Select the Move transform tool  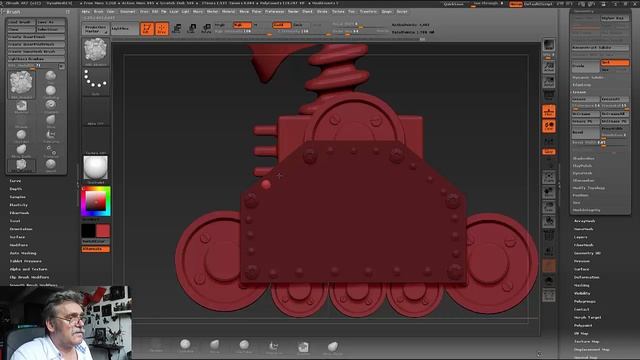tap(177, 29)
